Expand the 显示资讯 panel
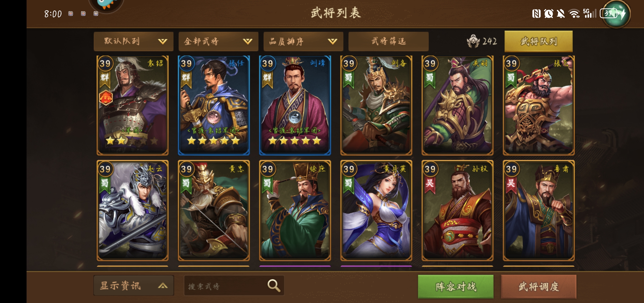The width and height of the screenshot is (644, 303). pyautogui.click(x=134, y=286)
